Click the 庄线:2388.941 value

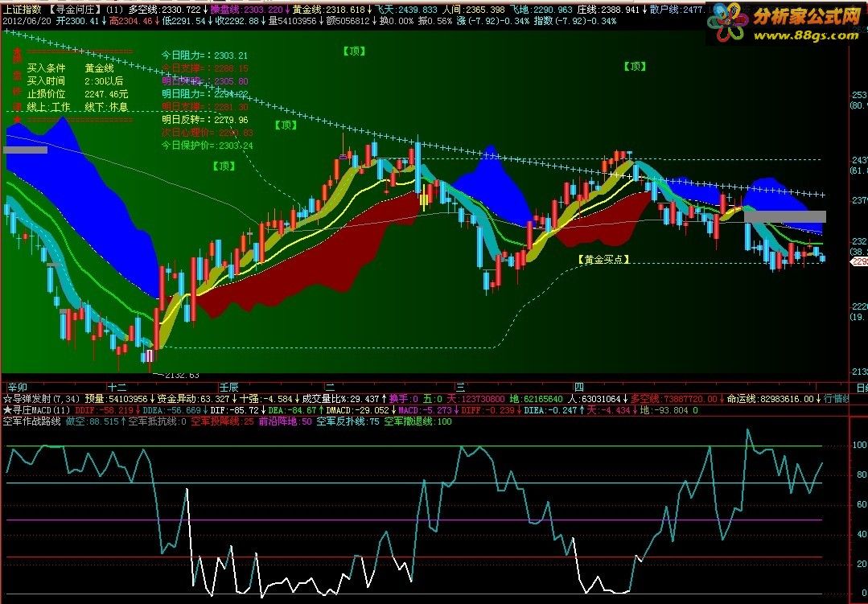[x=608, y=10]
